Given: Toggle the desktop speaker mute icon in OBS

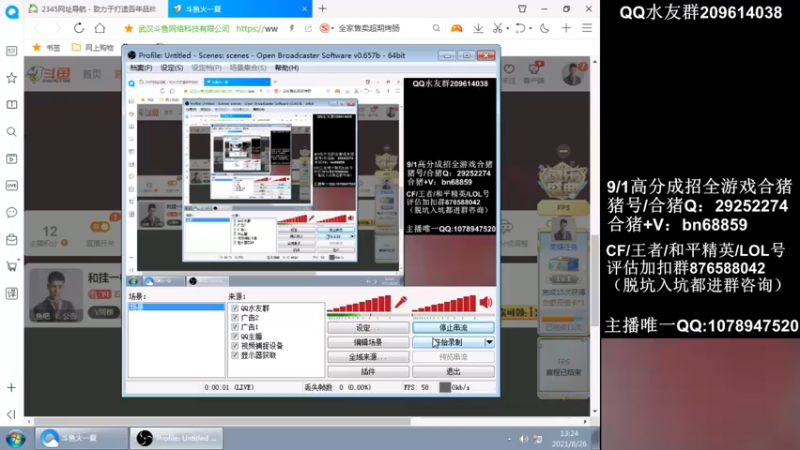Looking at the screenshot, I should click(486, 303).
